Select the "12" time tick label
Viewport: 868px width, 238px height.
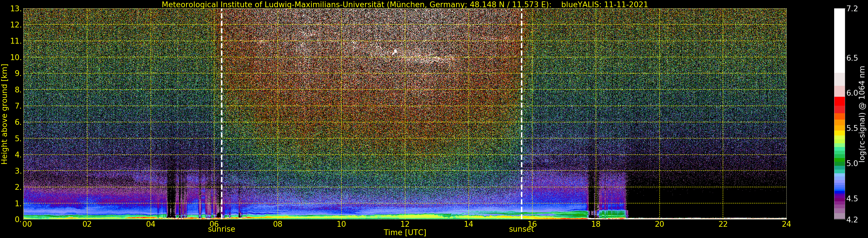pos(405,224)
